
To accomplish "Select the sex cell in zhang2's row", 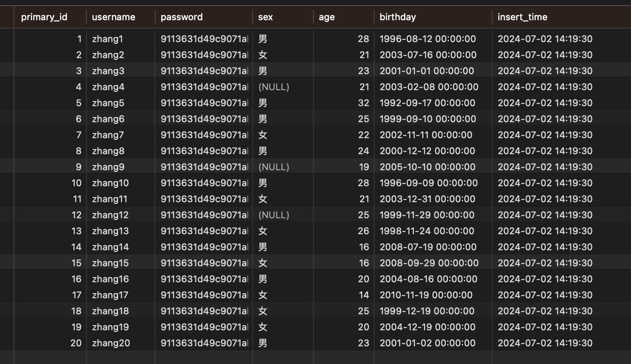I will [x=263, y=55].
